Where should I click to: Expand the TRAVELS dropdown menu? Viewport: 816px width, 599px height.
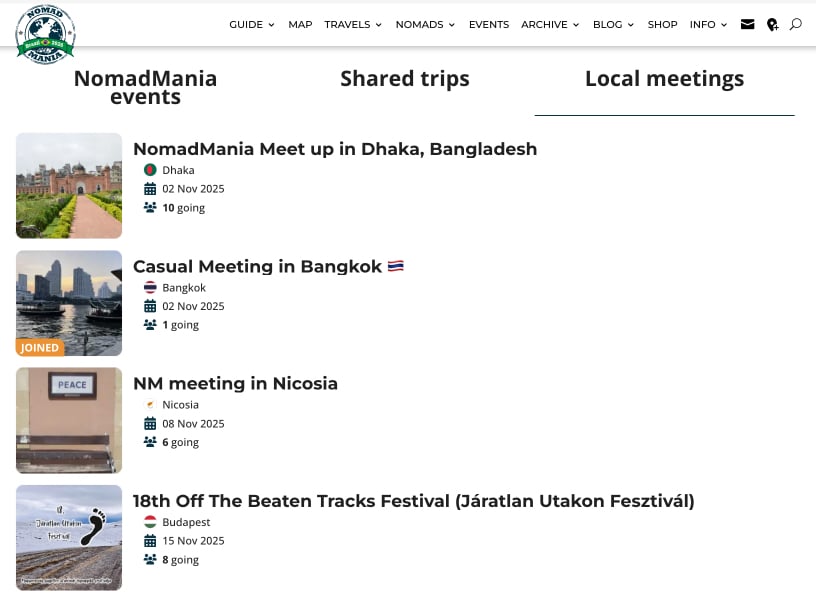(x=353, y=24)
